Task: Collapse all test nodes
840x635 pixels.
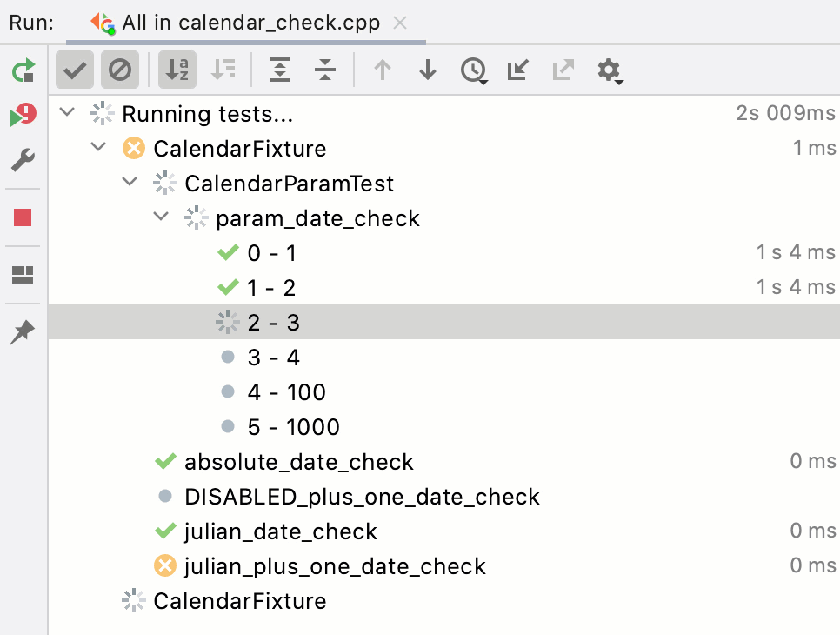Action: pyautogui.click(x=324, y=70)
